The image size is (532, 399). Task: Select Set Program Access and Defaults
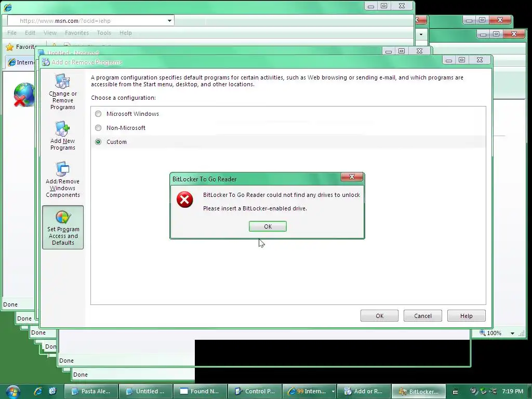[63, 228]
